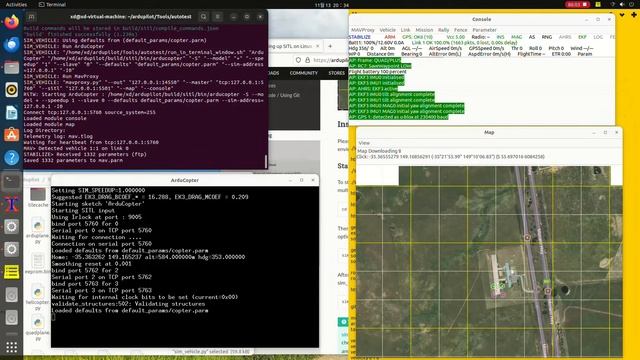Click the STORES link on ArduPilot site
640x360 pixels.
coord(336,73)
